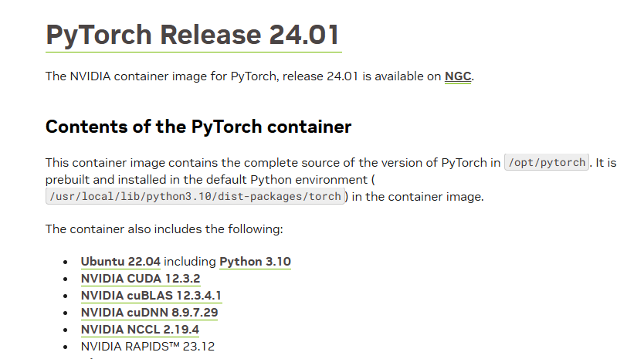The image size is (644, 359).
Task: Click the NVIDIA RAPIDS 23.12 list item
Action: point(147,347)
